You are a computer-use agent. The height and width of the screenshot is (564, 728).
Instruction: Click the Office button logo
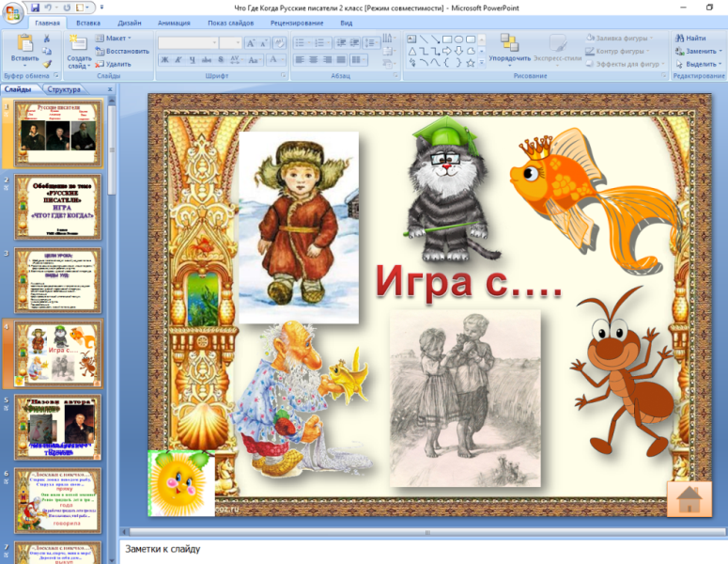click(x=12, y=11)
